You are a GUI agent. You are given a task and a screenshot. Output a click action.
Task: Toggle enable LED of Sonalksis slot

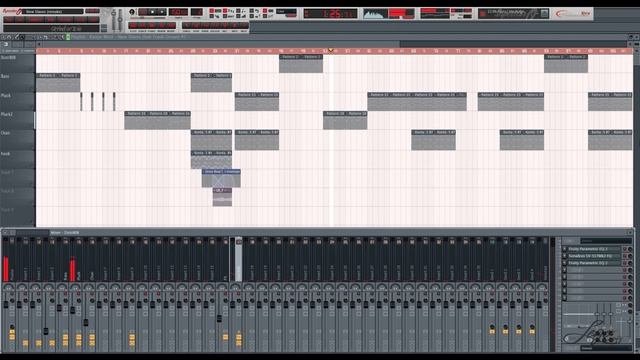[x=625, y=256]
